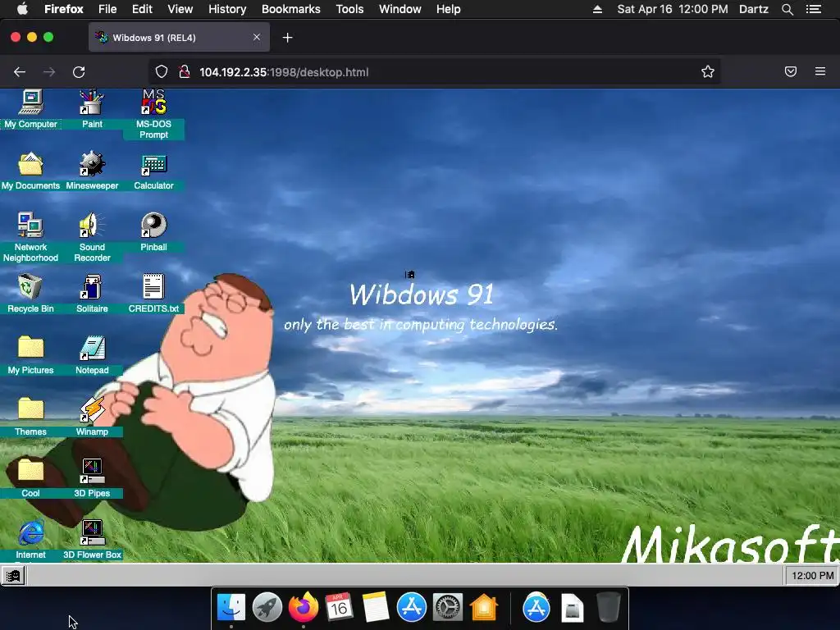Start the Minesweeper game icon
Screen dimensions: 840x630
tap(92, 171)
